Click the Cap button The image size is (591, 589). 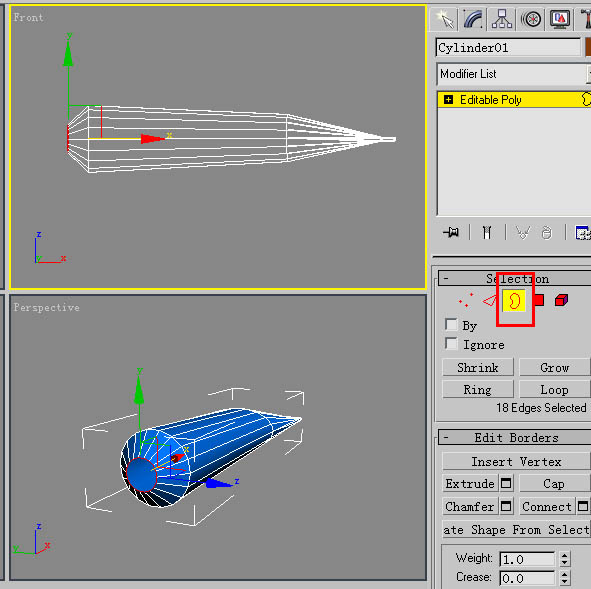point(554,483)
